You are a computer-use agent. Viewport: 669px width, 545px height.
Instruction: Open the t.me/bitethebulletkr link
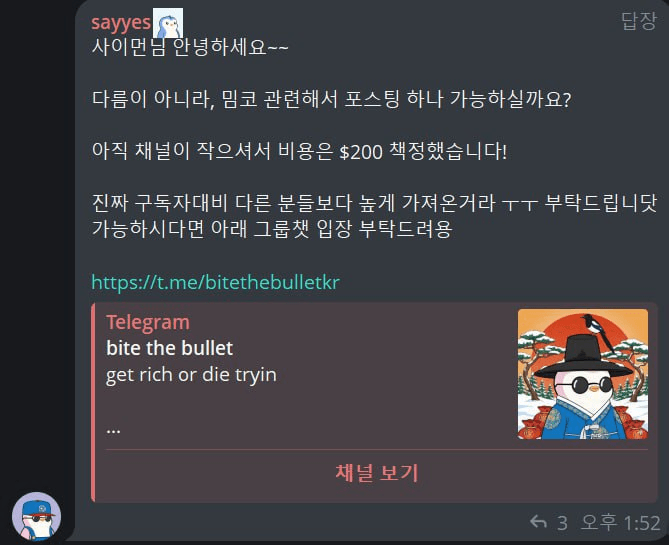click(215, 282)
